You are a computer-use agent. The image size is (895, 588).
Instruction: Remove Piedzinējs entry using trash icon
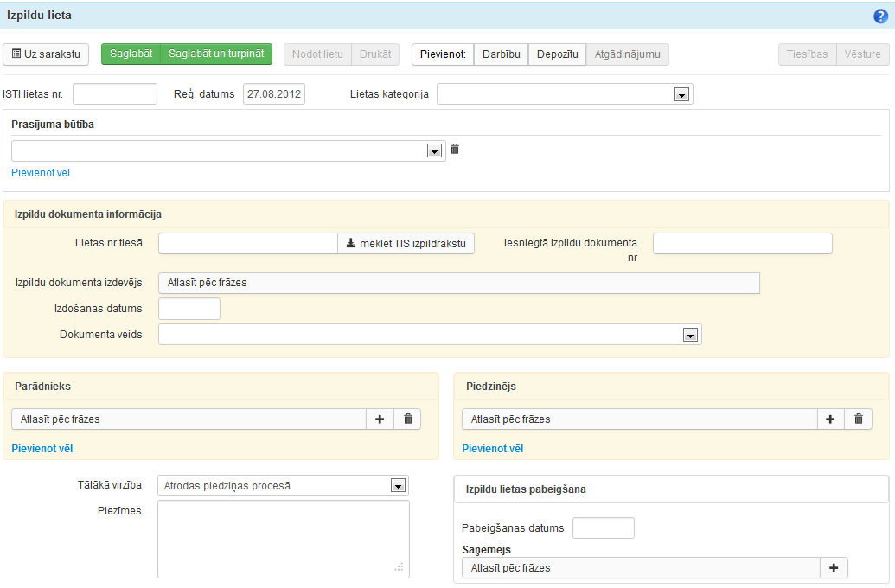coord(859,419)
